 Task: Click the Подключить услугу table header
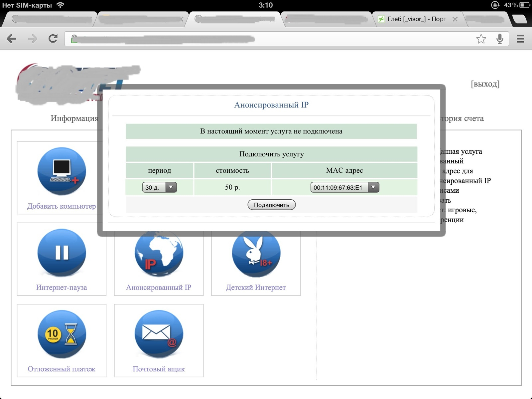[271, 154]
